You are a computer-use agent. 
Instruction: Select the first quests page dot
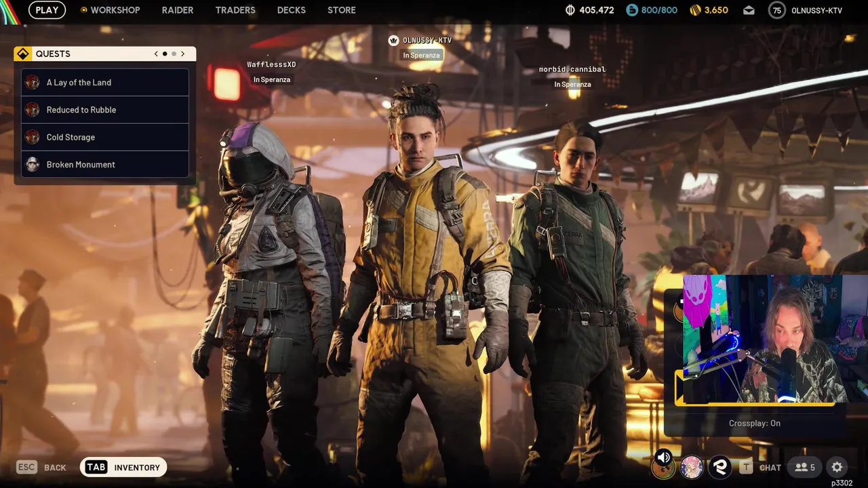click(165, 54)
